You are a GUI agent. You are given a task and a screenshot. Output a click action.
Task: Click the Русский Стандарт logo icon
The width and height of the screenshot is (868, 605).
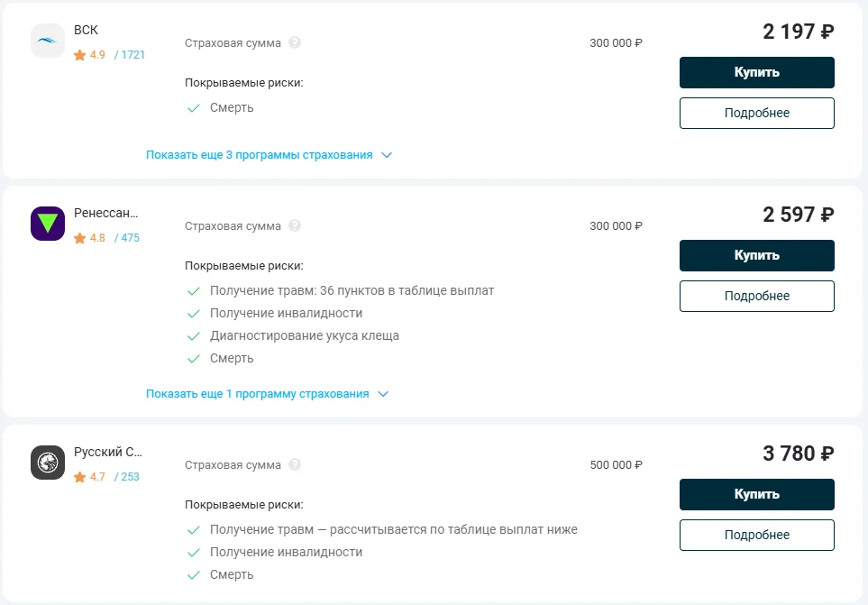pos(48,463)
